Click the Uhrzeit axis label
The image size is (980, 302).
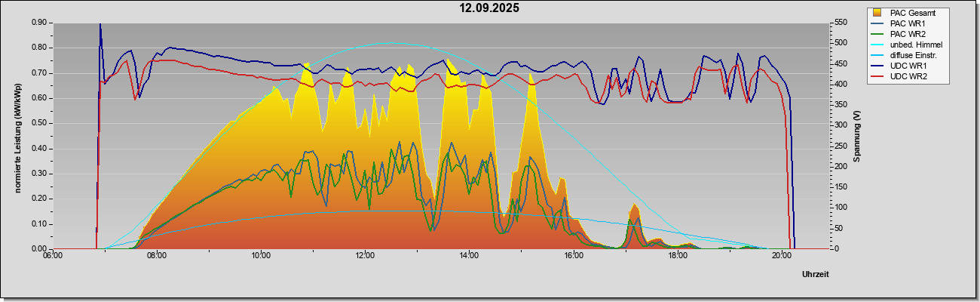click(x=816, y=274)
